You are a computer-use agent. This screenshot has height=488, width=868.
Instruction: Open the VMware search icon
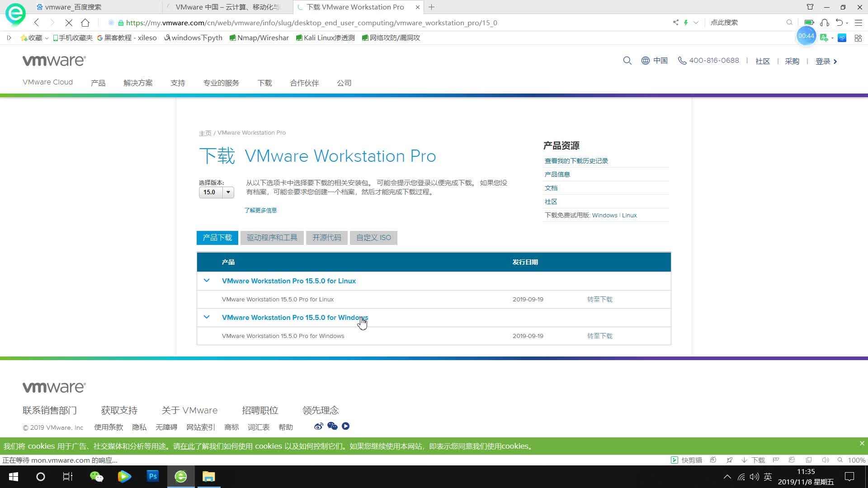pos(627,61)
